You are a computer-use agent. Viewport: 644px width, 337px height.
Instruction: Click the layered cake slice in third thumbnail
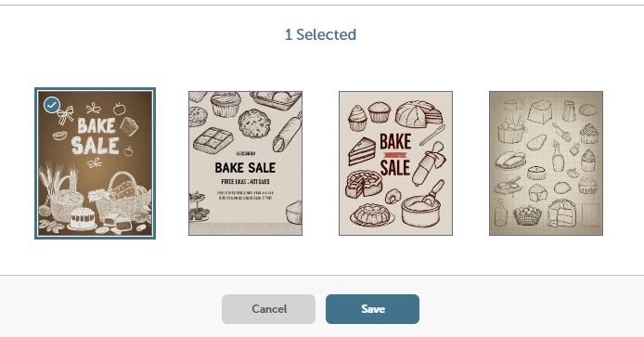[x=362, y=151]
